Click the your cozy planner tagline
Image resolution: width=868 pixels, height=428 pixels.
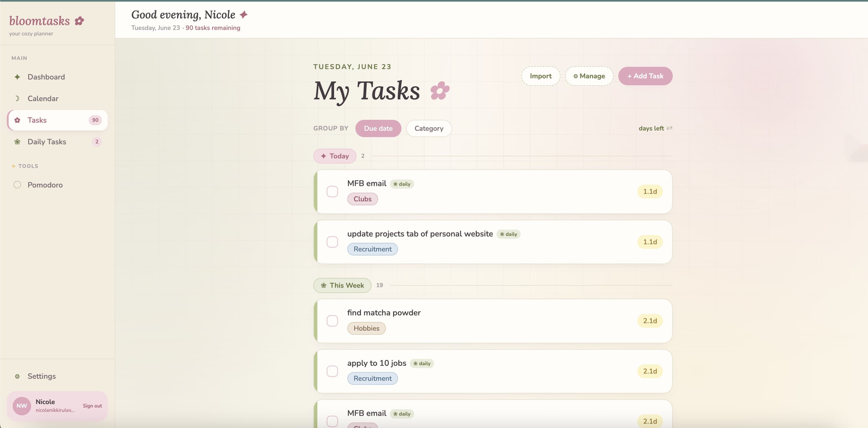[31, 34]
